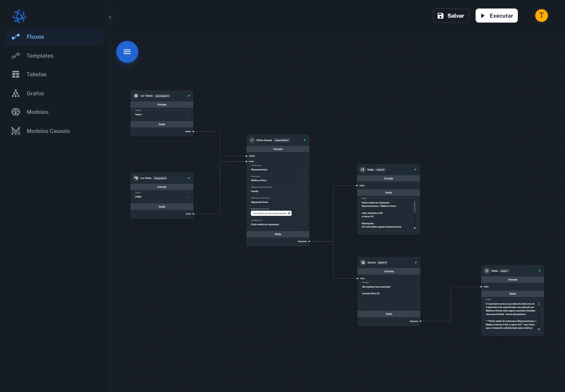The image size is (565, 392).
Task: Click the Efeito Causal green status dot
Action: [x=305, y=140]
